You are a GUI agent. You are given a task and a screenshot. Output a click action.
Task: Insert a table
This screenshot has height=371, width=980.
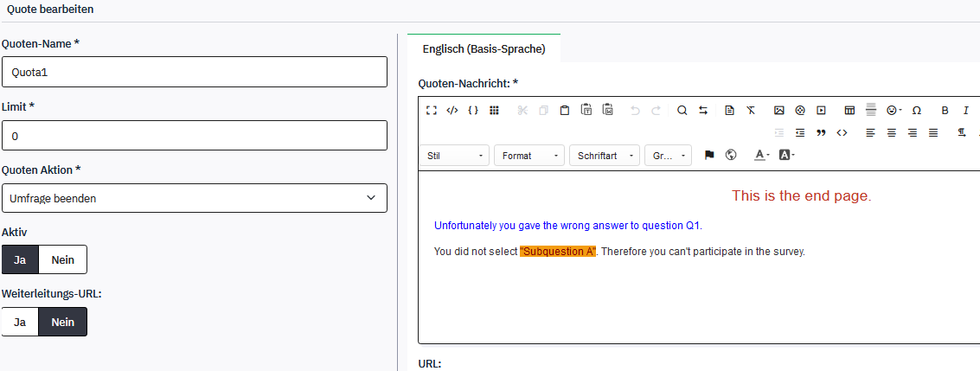849,110
